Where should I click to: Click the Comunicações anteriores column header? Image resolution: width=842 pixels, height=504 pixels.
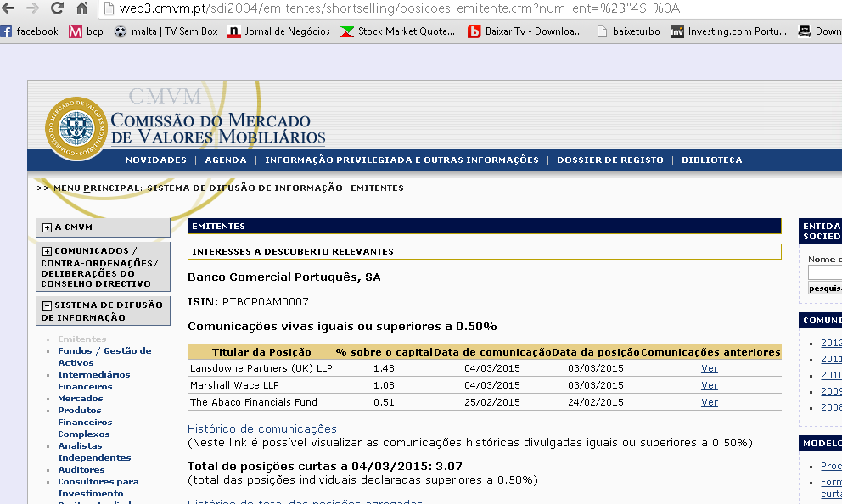[710, 352]
